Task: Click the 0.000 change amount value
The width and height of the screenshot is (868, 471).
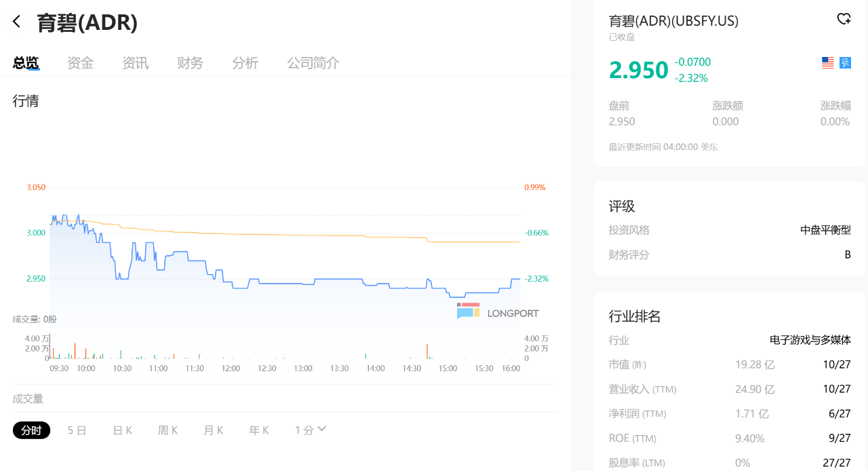Action: (726, 121)
